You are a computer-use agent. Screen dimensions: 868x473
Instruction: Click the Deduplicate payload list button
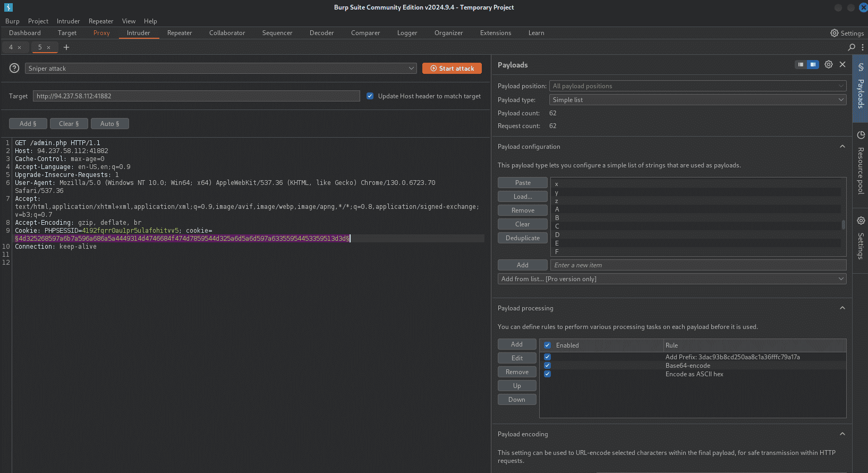(523, 238)
